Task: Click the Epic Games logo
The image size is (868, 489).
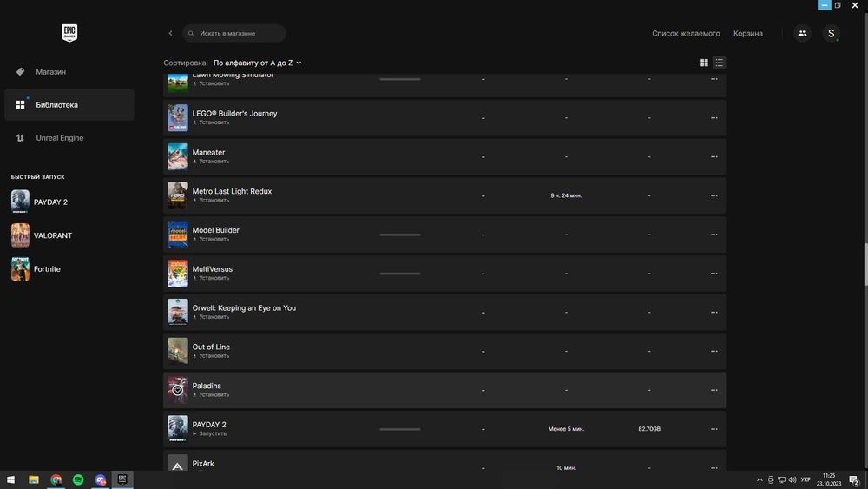Action: click(x=69, y=33)
